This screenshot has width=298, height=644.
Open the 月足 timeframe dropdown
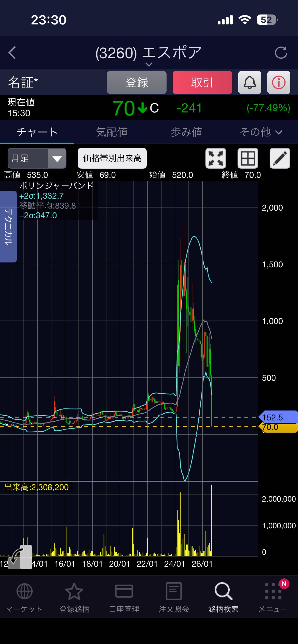pos(37,158)
